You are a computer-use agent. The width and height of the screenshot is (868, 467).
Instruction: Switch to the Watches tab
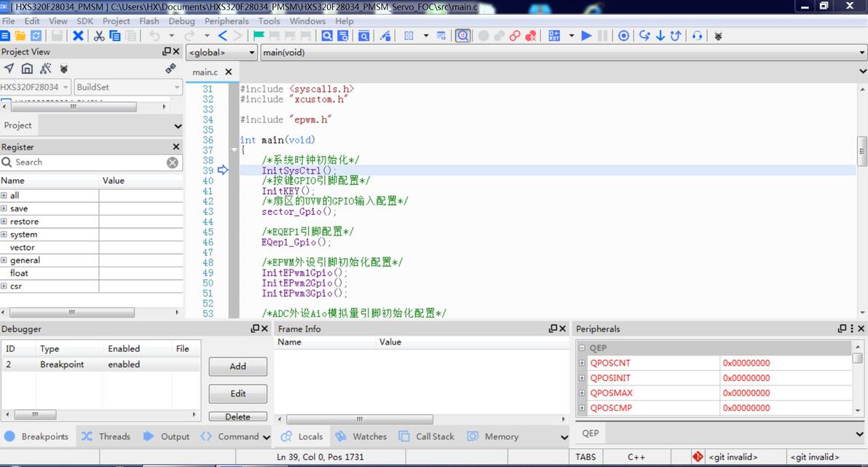[361, 436]
